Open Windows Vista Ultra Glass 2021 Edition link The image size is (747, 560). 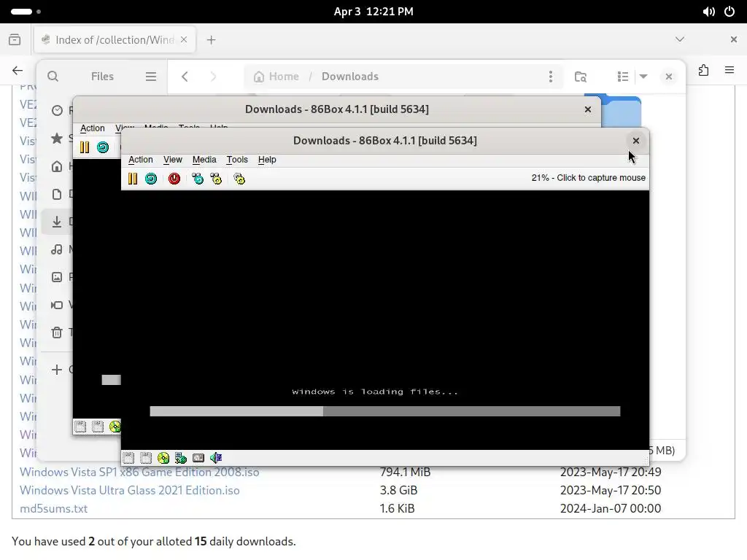(130, 491)
